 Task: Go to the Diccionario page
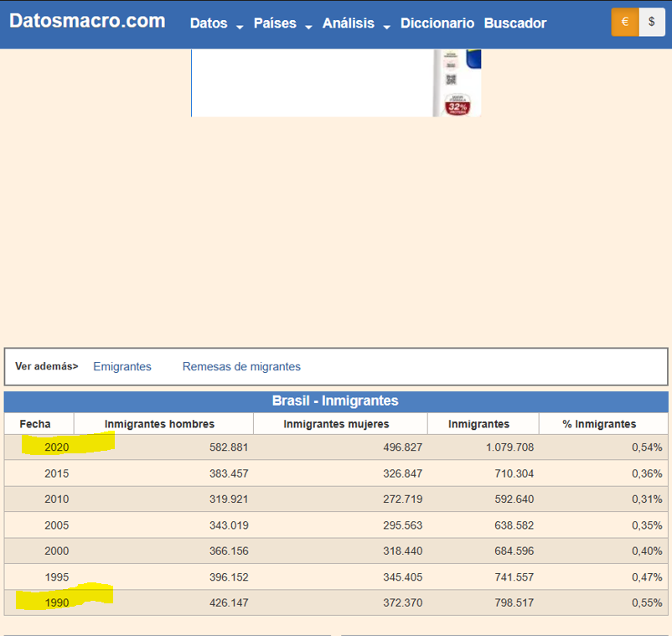pos(437,23)
